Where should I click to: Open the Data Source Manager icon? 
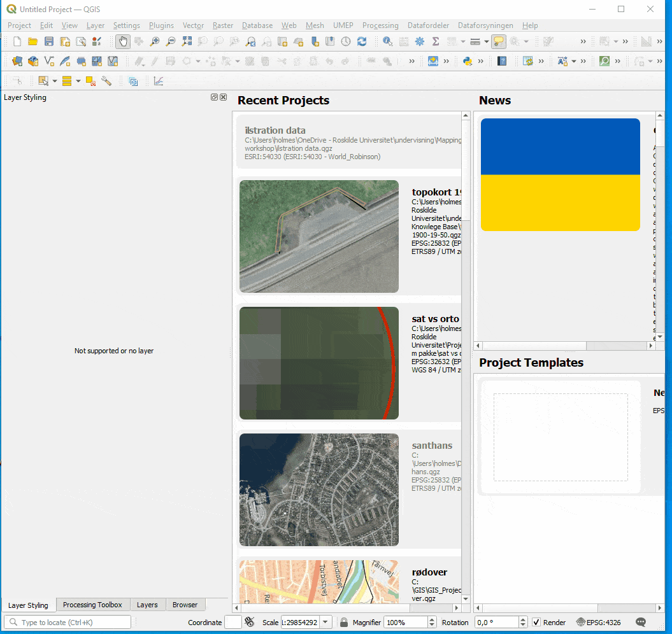(17, 61)
